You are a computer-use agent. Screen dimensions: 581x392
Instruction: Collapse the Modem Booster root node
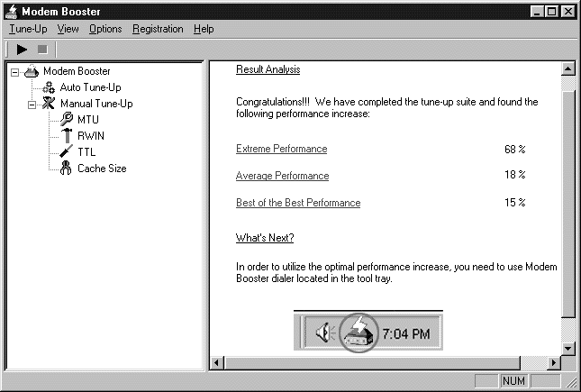[x=14, y=72]
